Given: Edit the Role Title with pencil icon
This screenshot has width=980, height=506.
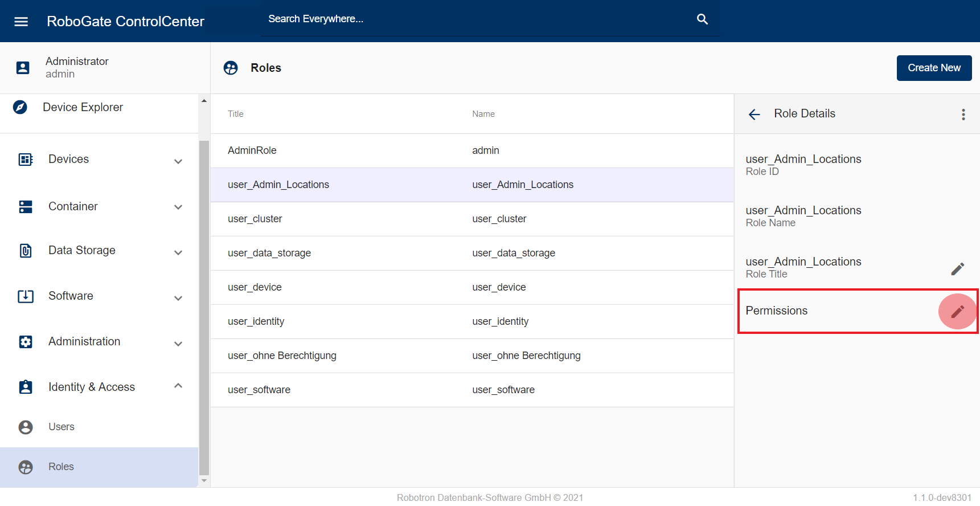Looking at the screenshot, I should 958,268.
